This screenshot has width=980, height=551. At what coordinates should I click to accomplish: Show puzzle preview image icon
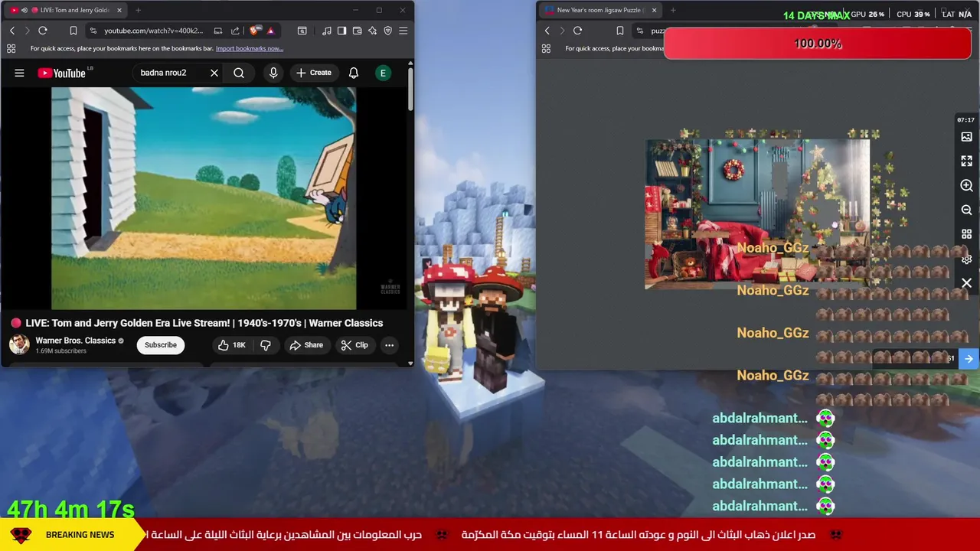(966, 137)
